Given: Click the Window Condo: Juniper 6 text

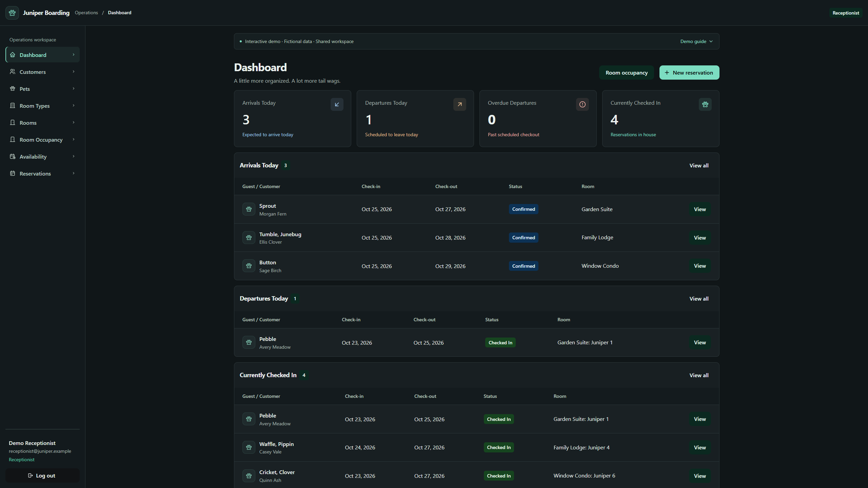Looking at the screenshot, I should coord(584,475).
